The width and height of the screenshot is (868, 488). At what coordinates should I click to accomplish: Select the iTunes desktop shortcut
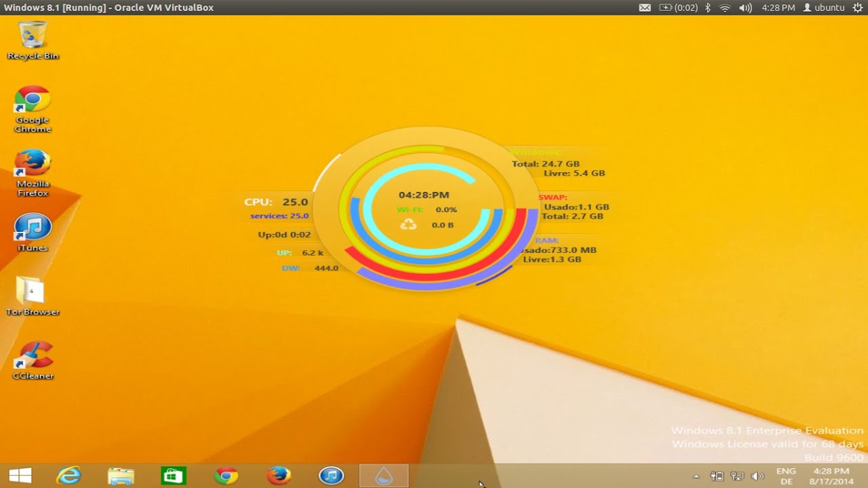pos(33,232)
